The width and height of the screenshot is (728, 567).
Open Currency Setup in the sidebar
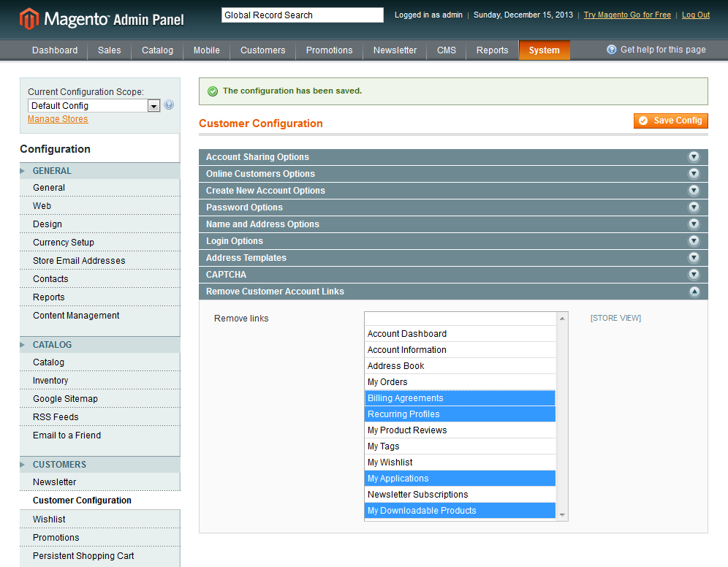100,242
